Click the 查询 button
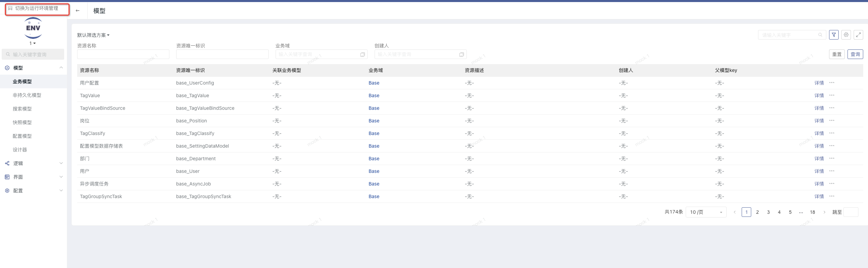This screenshot has height=268, width=868. point(855,54)
